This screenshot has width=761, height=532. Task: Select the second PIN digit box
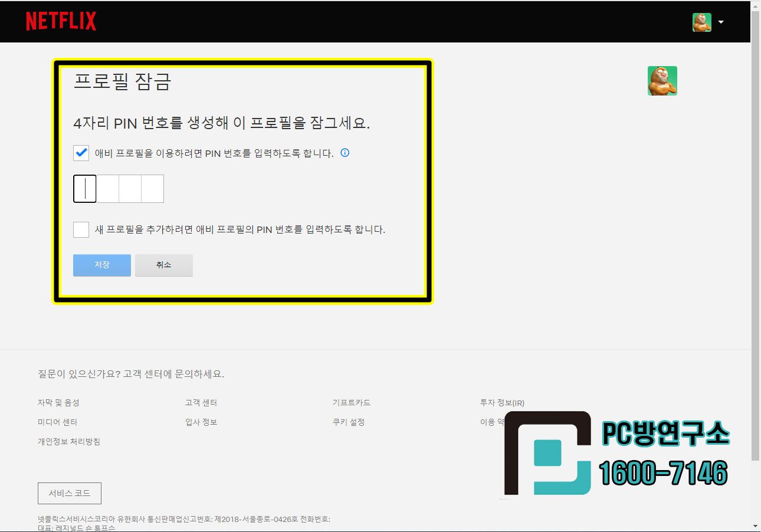coord(107,189)
